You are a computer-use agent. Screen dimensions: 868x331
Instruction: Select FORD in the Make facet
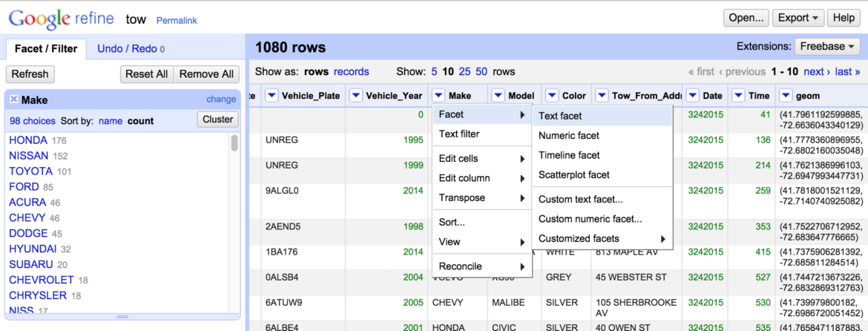coord(24,187)
